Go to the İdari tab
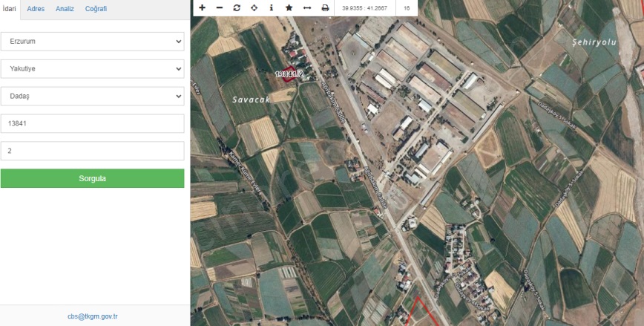Image resolution: width=644 pixels, height=326 pixels. (10, 9)
